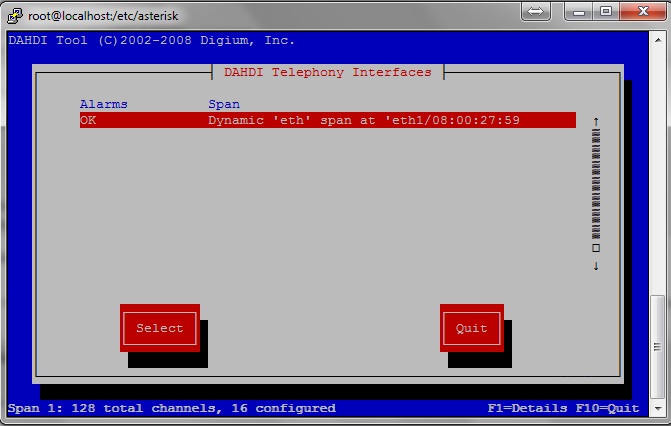671x426 pixels.
Task: Minimize the PuTTY terminal window
Action: click(578, 12)
